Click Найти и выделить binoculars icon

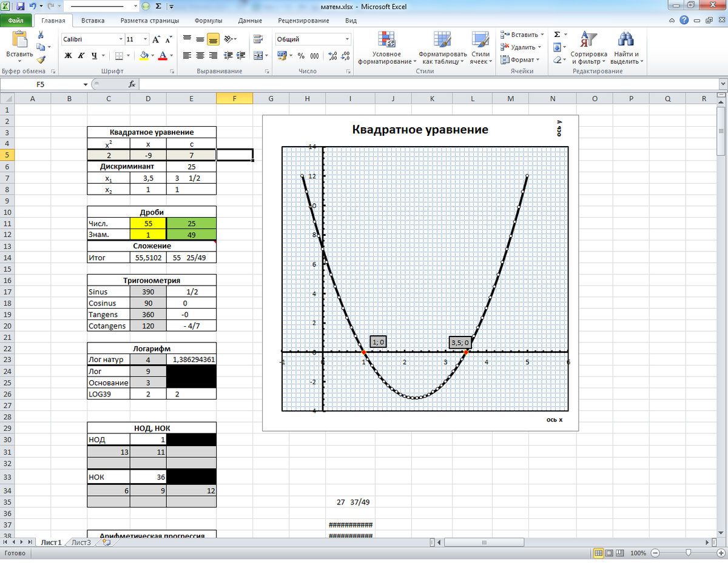coord(626,48)
